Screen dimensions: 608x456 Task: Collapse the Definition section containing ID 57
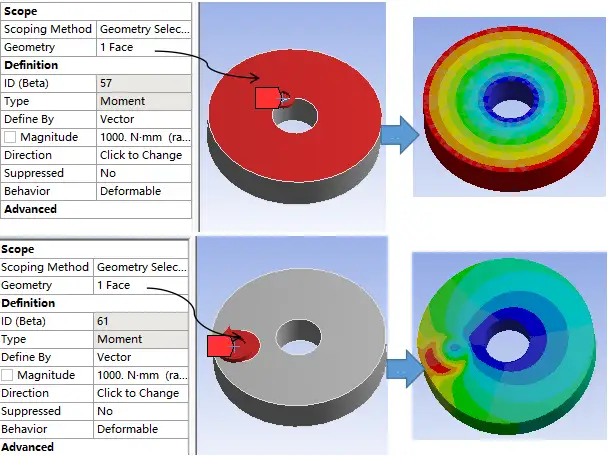click(96, 65)
